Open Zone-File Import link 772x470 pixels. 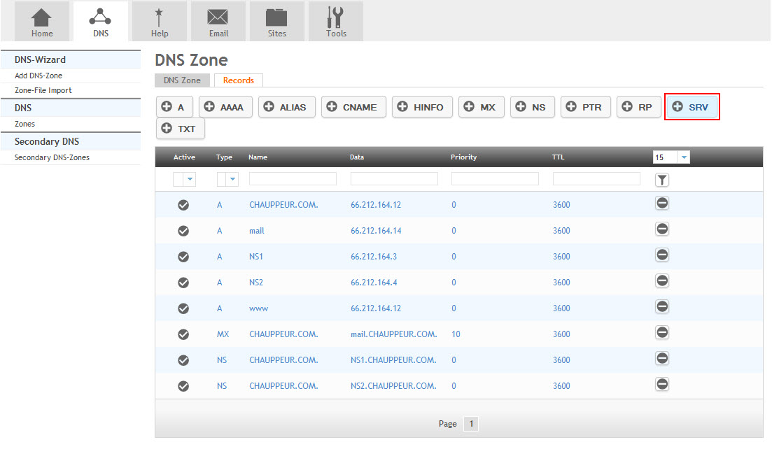pos(43,90)
